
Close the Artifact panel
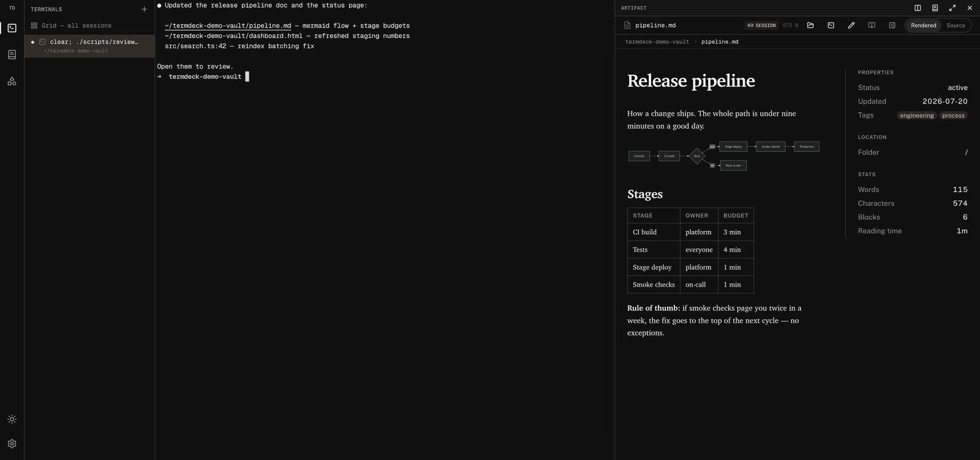[x=970, y=8]
